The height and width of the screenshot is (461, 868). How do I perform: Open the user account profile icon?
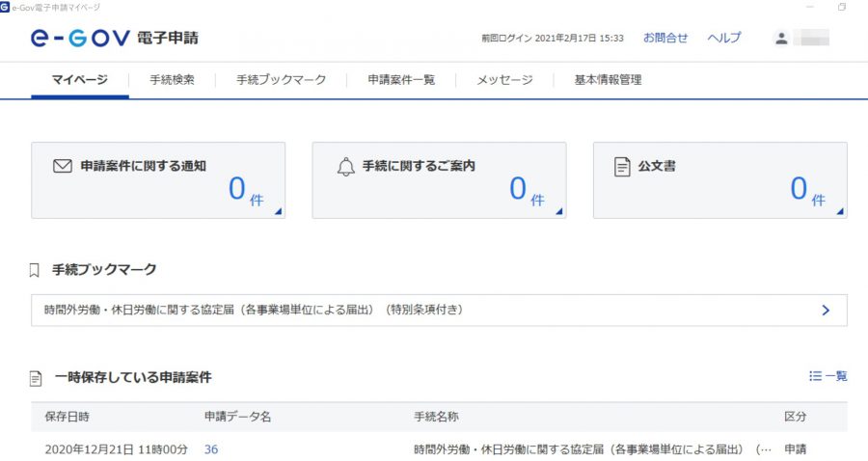(x=782, y=39)
